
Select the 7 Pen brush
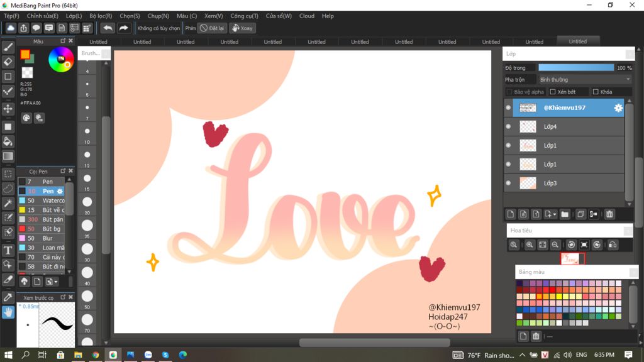42,182
